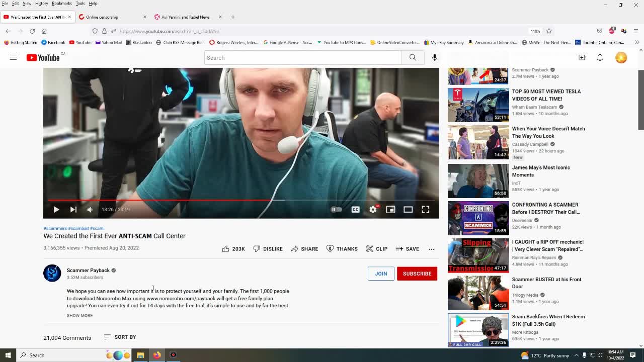Open the player settings gear
Screen dimensions: 644x362
(x=373, y=210)
